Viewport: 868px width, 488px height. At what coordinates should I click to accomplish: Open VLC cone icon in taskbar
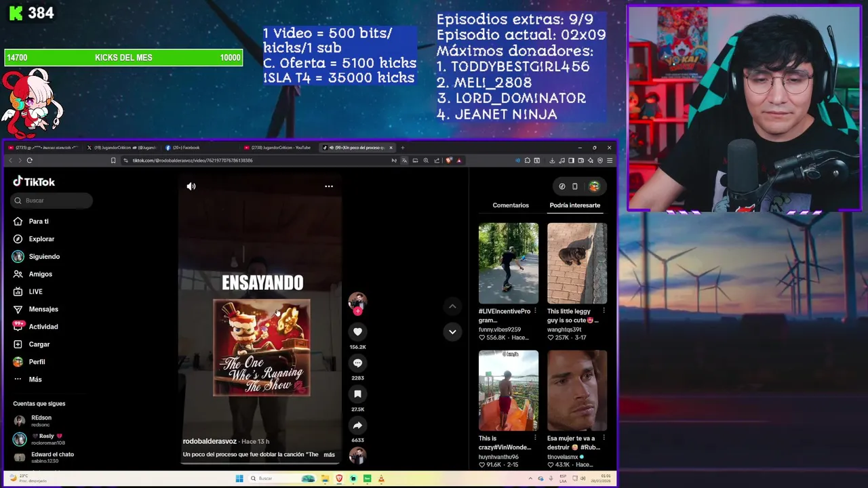click(x=382, y=479)
